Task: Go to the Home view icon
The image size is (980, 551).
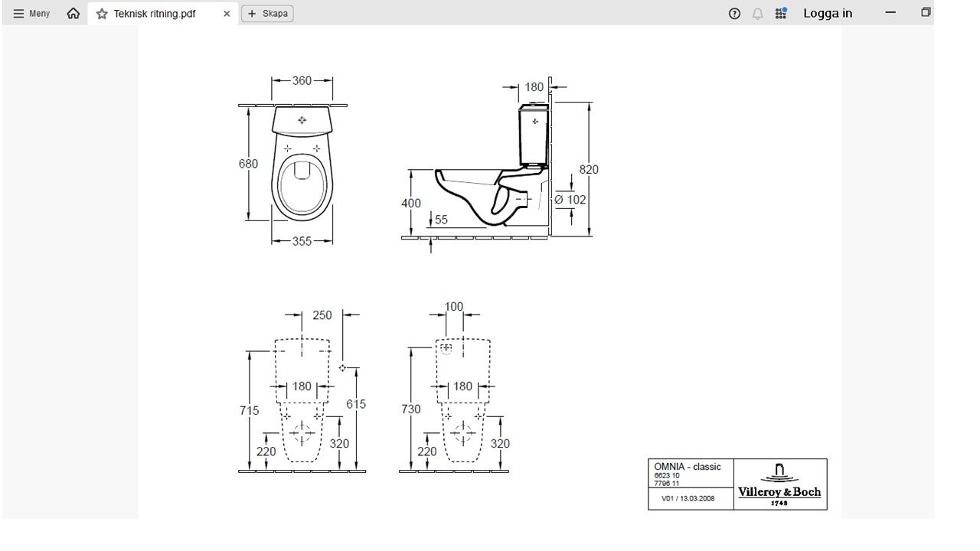Action: [73, 13]
